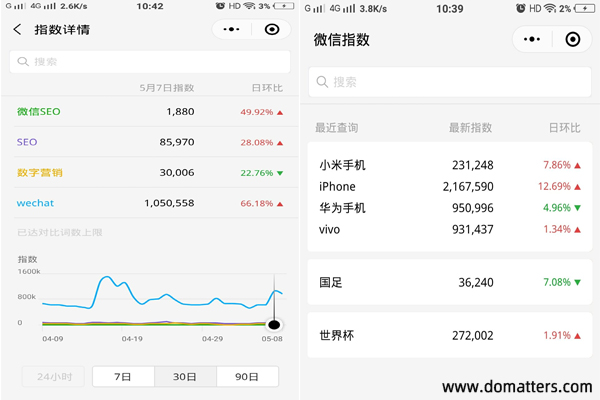Open the vivo index row
Screen dimensions: 600x400
tap(450, 229)
